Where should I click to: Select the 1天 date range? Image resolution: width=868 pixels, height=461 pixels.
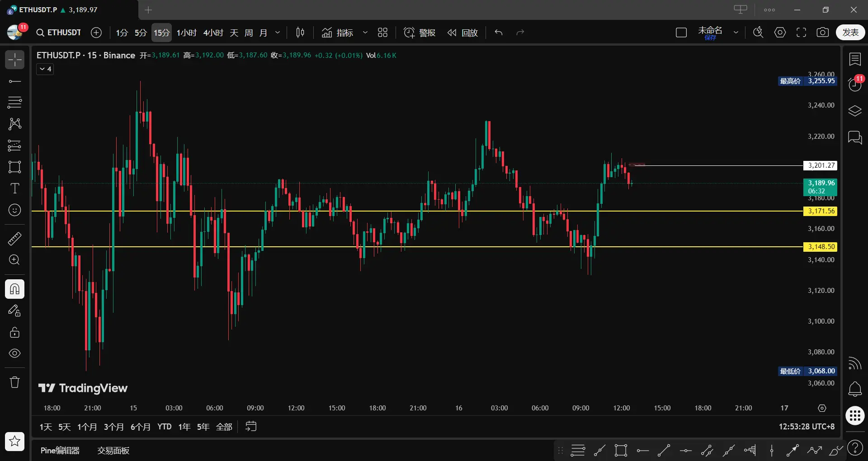tap(46, 427)
